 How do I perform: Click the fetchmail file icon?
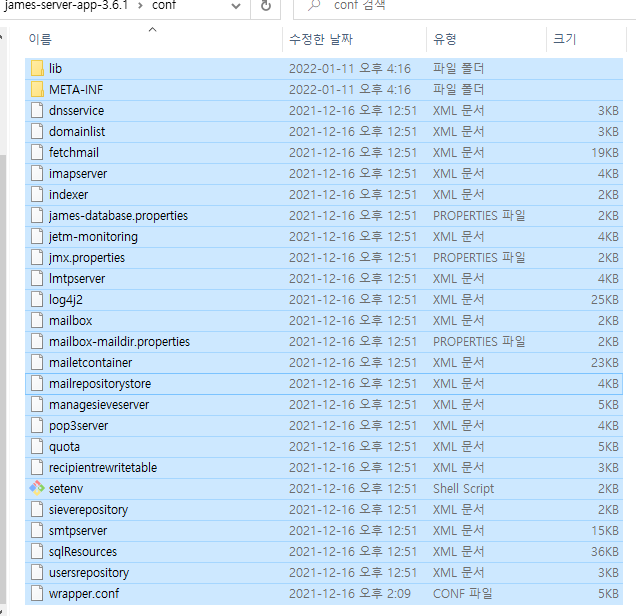[x=37, y=152]
